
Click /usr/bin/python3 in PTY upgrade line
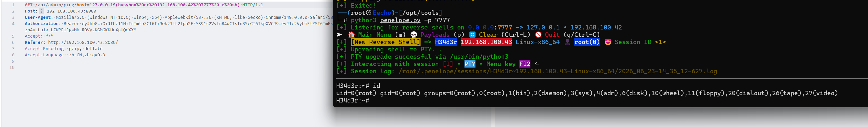pyautogui.click(x=479, y=56)
